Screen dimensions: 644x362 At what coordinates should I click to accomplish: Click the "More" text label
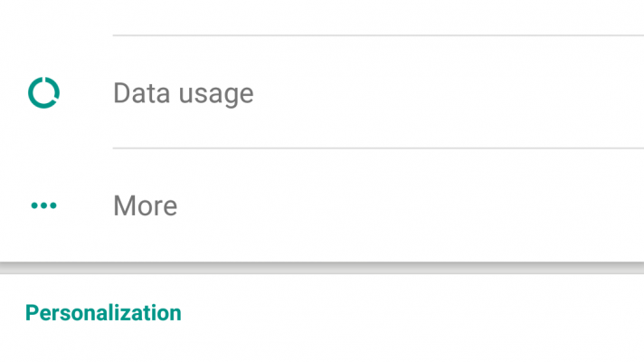tap(145, 205)
